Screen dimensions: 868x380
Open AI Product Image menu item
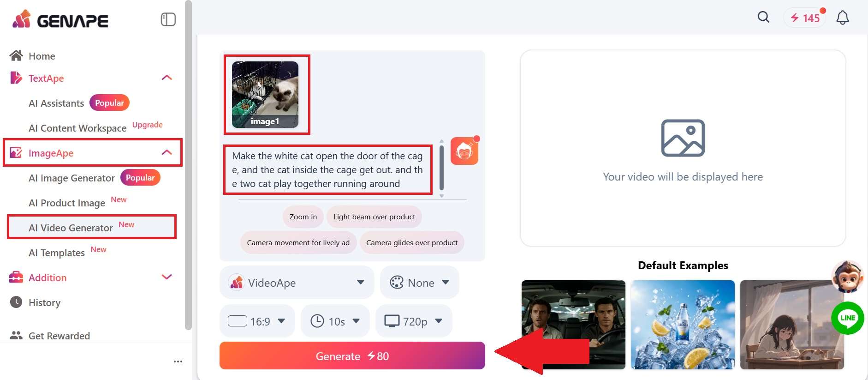coord(67,203)
